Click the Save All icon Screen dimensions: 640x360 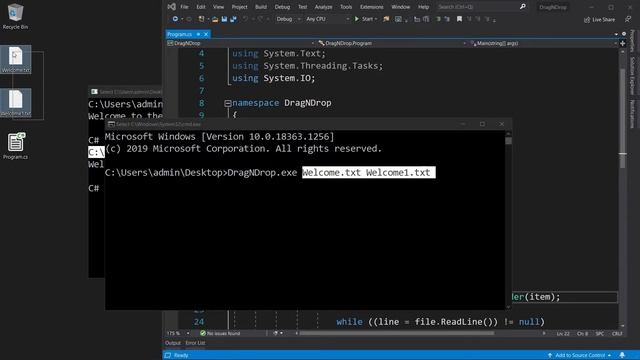(233, 19)
